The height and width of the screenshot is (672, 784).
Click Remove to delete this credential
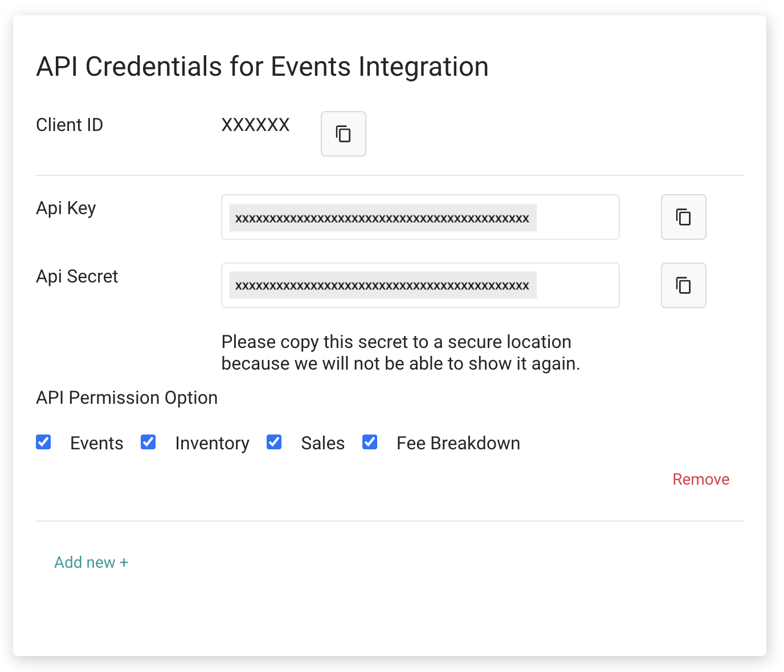point(701,479)
